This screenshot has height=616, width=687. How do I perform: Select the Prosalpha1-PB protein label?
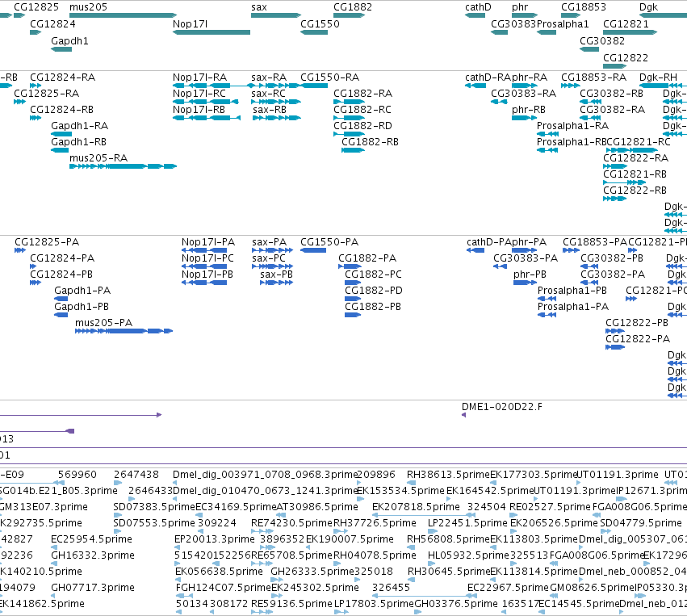[572, 291]
